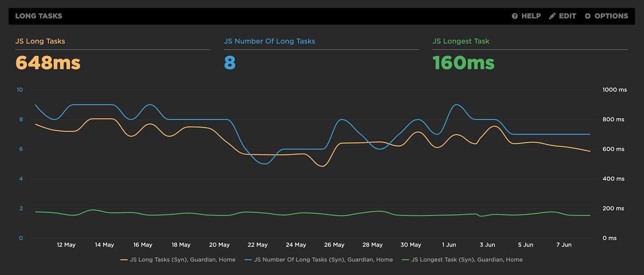Click the 160ms metric value
The image size is (644, 275).
point(463,63)
